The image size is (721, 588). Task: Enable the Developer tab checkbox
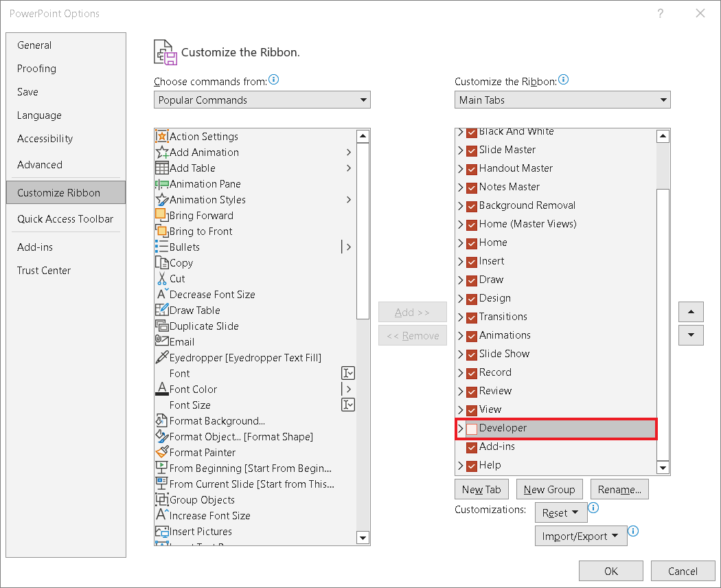pos(470,428)
